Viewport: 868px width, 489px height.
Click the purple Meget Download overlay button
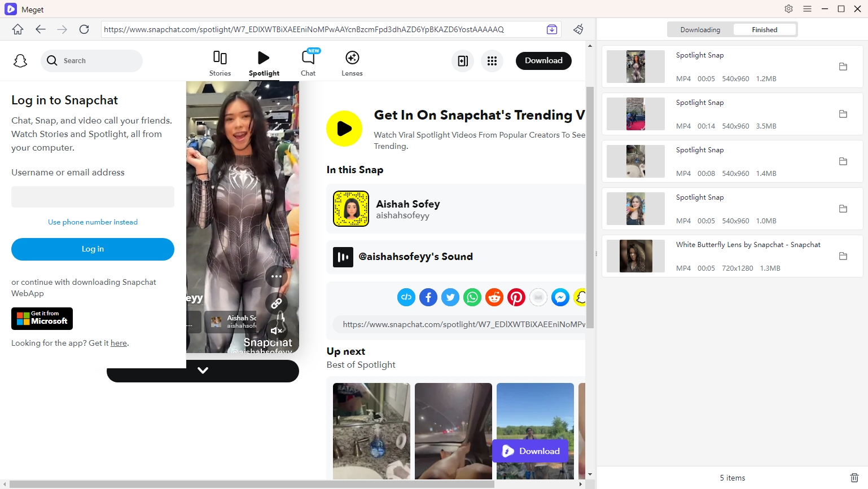coord(531,451)
